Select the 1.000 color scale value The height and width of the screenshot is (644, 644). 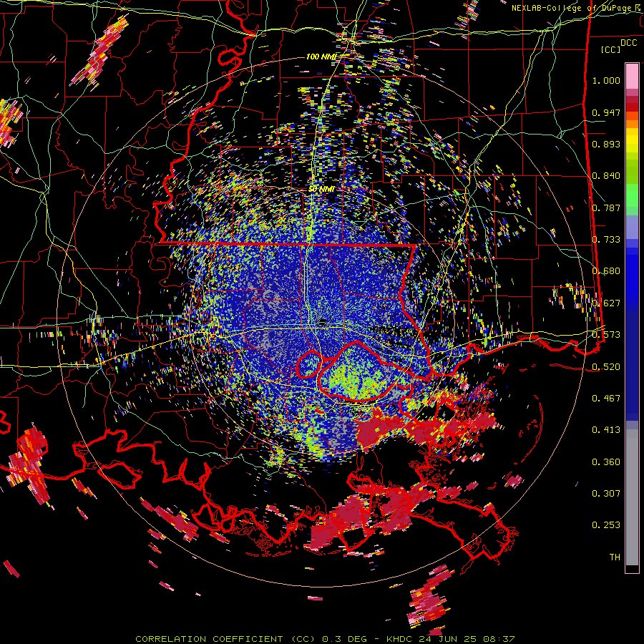(x=606, y=80)
